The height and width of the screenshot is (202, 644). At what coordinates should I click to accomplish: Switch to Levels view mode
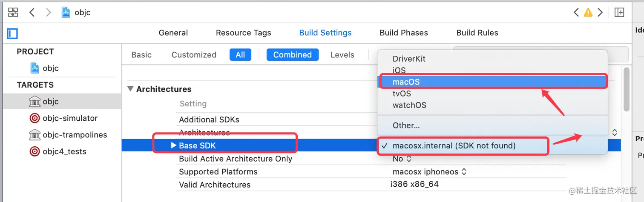coord(342,55)
